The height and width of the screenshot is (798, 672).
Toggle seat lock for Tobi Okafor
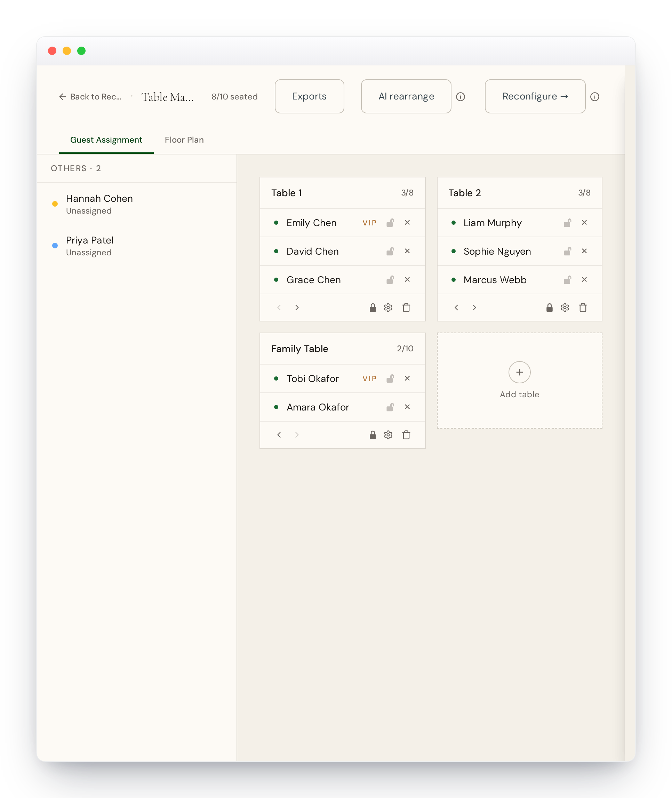point(390,378)
